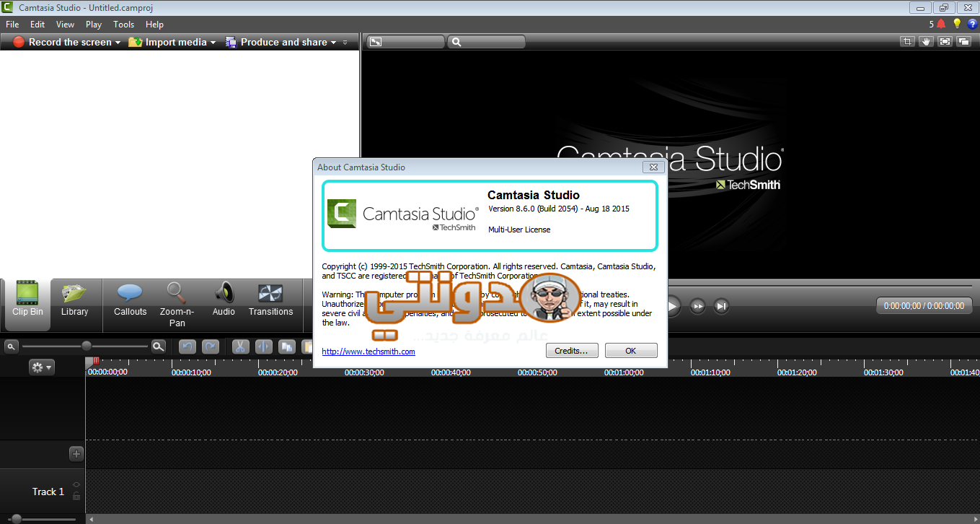Click the Undo button on the timeline toolbar
This screenshot has height=524, width=980.
tap(187, 346)
